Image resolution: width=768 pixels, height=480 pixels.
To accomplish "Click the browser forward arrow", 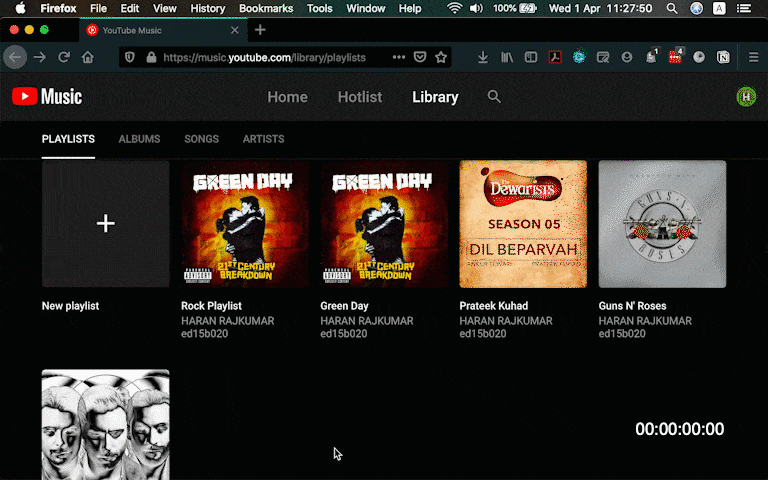I will tap(40, 57).
